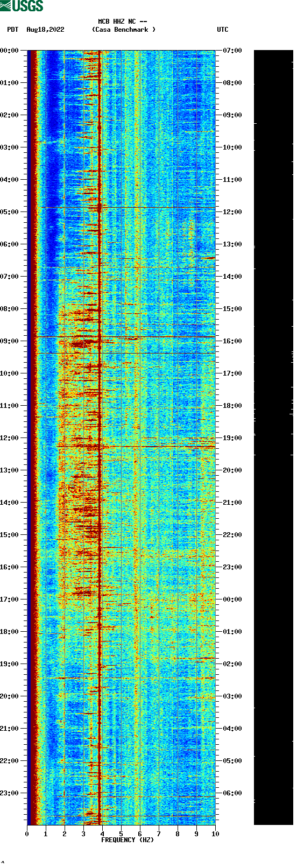Click the UTC axis label 16:00

[x=232, y=341]
